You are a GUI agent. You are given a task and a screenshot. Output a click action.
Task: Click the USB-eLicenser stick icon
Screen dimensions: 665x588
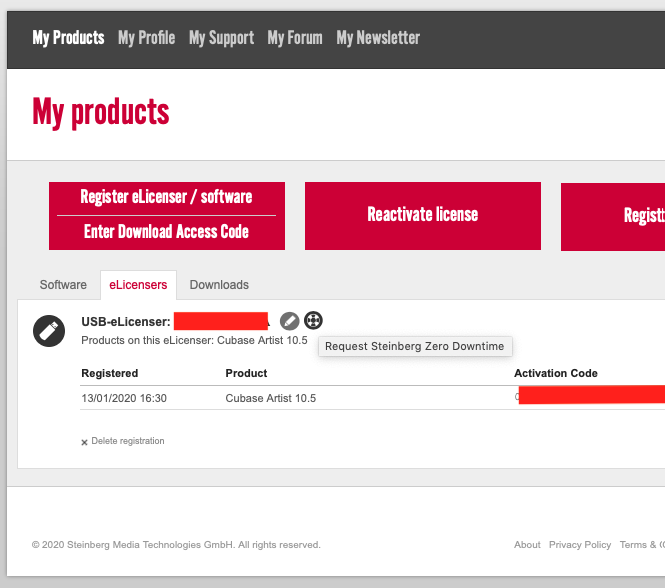pyautogui.click(x=49, y=331)
